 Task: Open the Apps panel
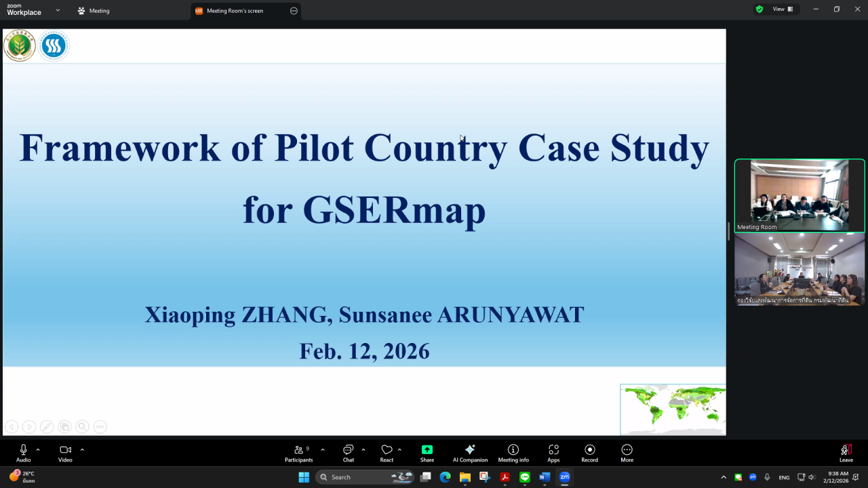coord(553,453)
